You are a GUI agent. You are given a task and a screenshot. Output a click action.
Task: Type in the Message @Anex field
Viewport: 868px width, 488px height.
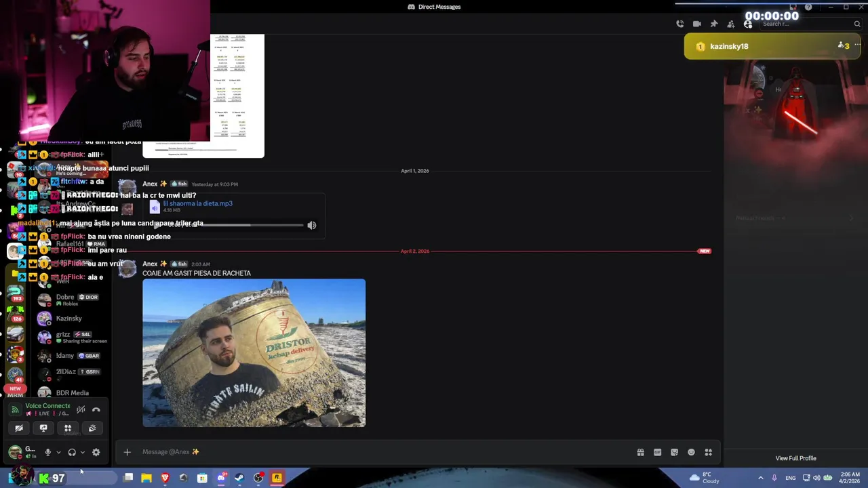[380, 452]
